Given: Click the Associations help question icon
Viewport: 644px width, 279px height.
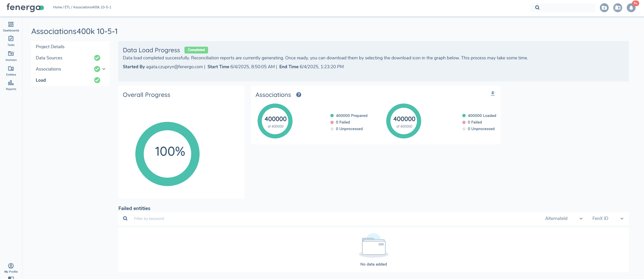Looking at the screenshot, I should coord(299,95).
